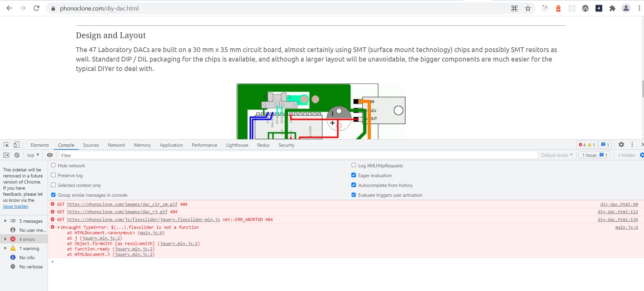The width and height of the screenshot is (644, 291).
Task: Switch to the Elements tab
Action: tap(40, 145)
